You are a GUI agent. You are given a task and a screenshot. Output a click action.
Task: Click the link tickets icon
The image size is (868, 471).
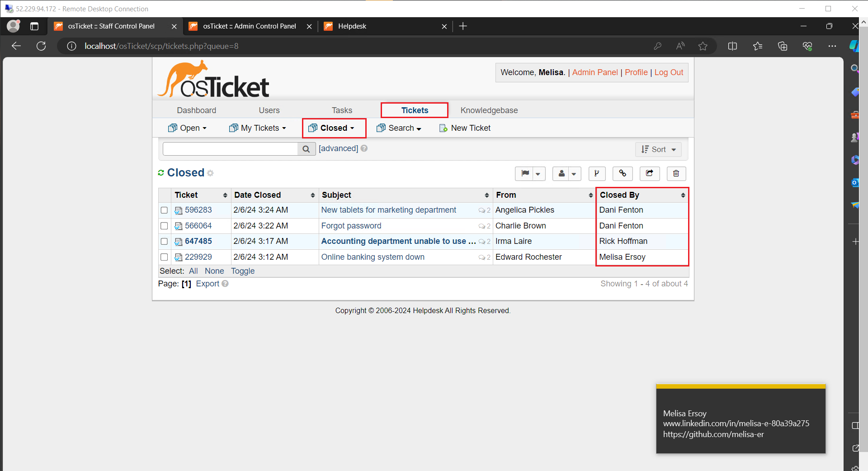click(x=623, y=173)
